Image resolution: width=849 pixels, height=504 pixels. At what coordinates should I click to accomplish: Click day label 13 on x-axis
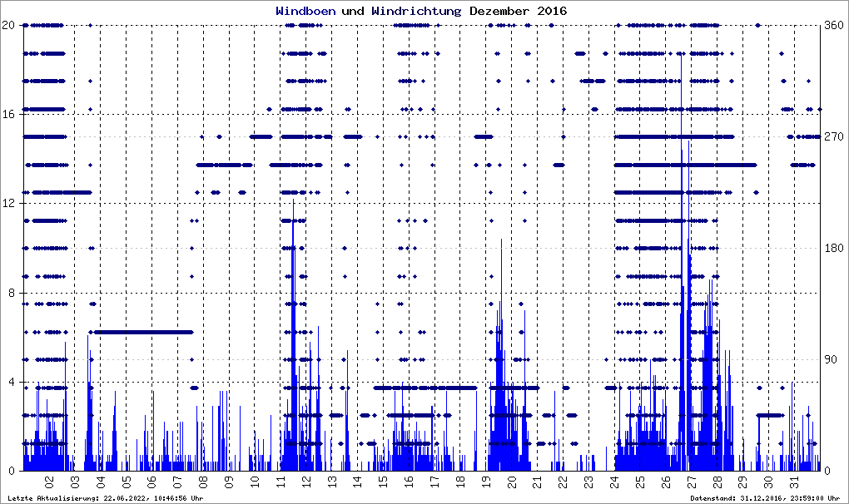332,481
